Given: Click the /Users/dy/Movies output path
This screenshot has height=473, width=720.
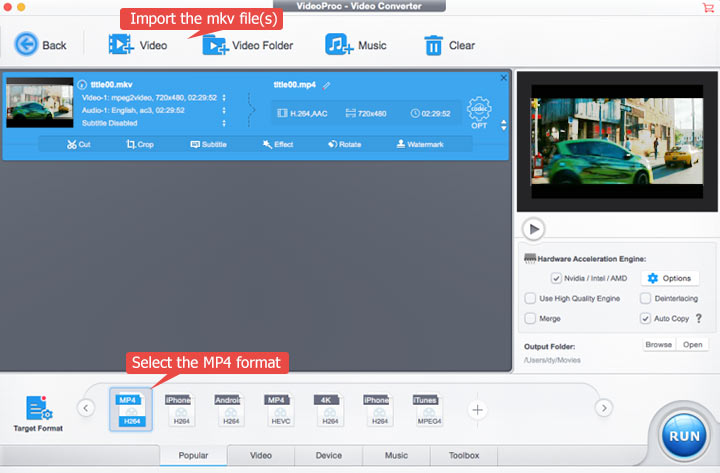Looking at the screenshot, I should pos(552,360).
